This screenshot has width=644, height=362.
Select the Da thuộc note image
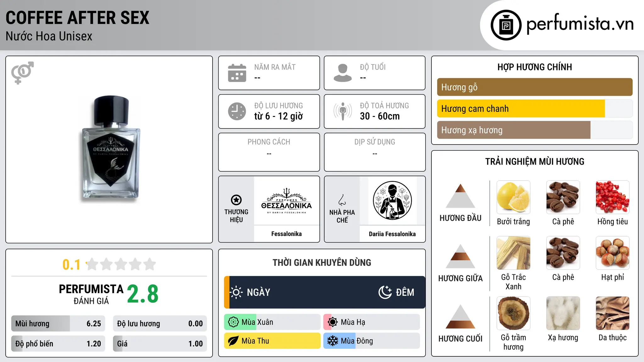pyautogui.click(x=613, y=313)
